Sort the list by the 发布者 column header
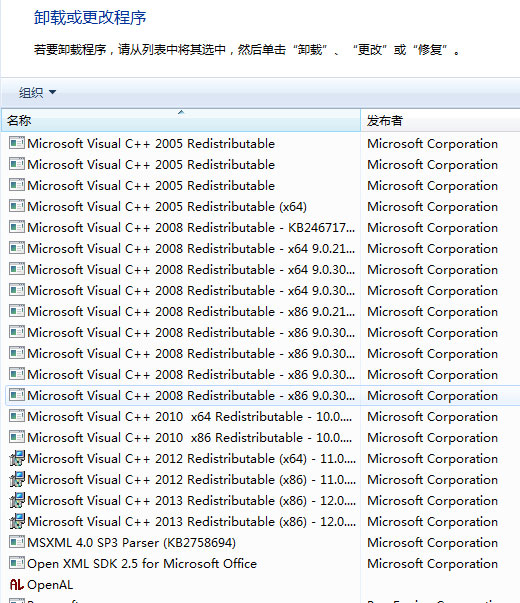The image size is (520, 603). [x=440, y=120]
